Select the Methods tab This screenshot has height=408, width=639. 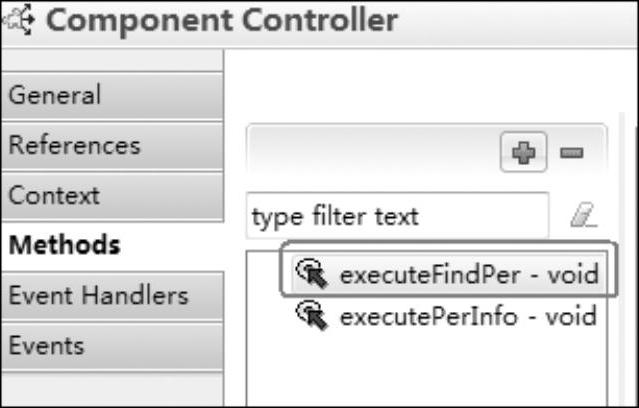[112, 246]
